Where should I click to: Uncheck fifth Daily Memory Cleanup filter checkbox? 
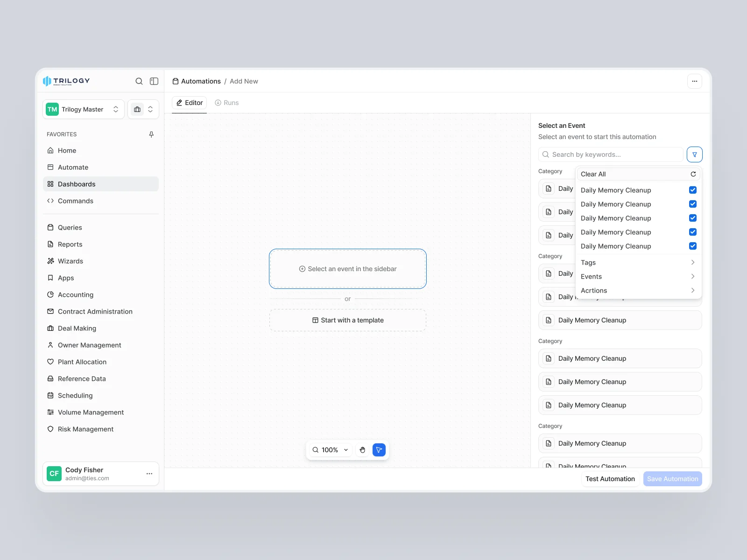click(x=693, y=246)
